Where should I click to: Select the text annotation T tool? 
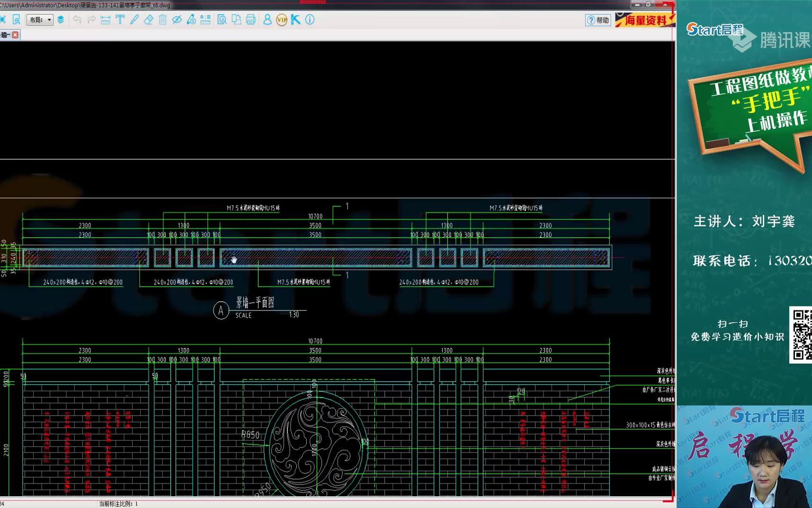pyautogui.click(x=120, y=20)
